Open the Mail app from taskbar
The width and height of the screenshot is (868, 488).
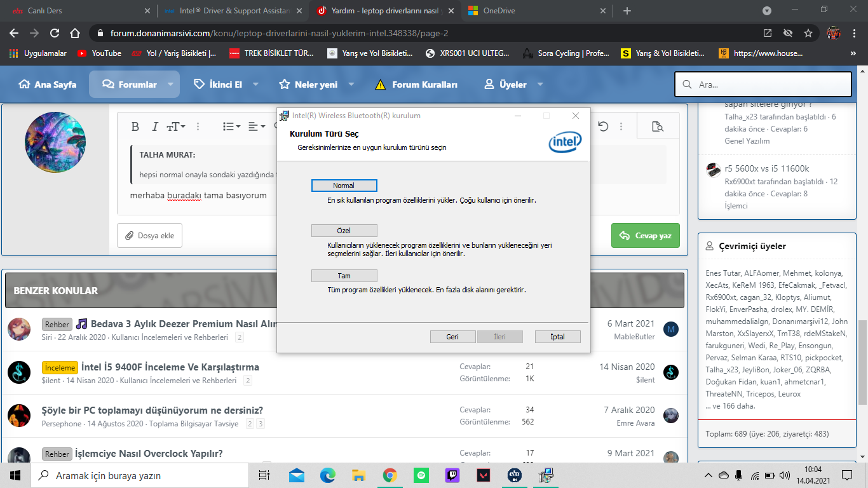pos(296,475)
